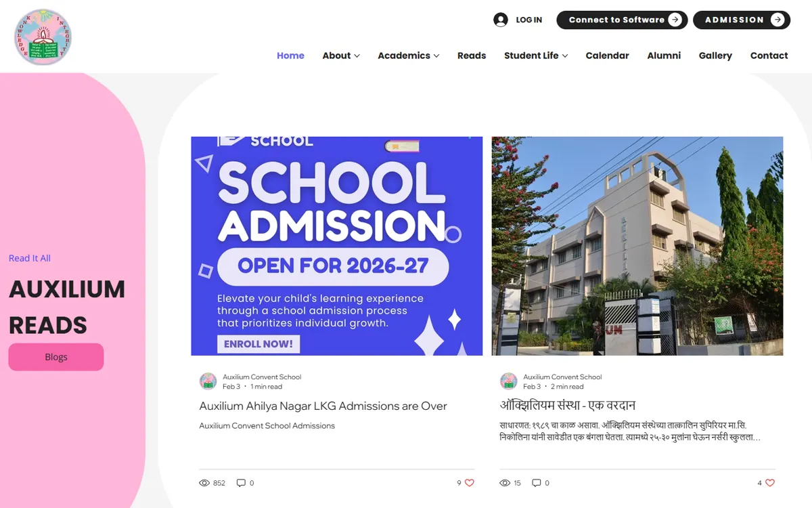Click the Academics menu label
Image resolution: width=812 pixels, height=508 pixels.
[x=404, y=56]
